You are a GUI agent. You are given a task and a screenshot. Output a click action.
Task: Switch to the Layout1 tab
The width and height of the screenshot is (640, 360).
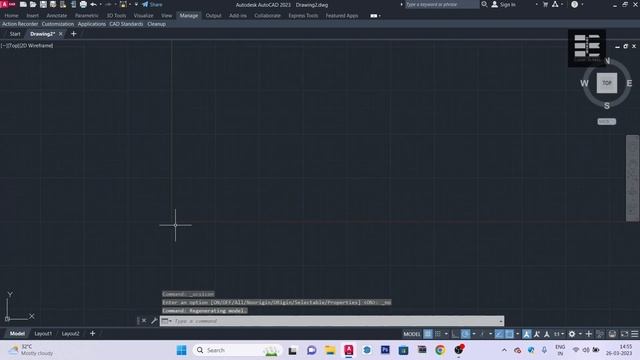pos(43,333)
